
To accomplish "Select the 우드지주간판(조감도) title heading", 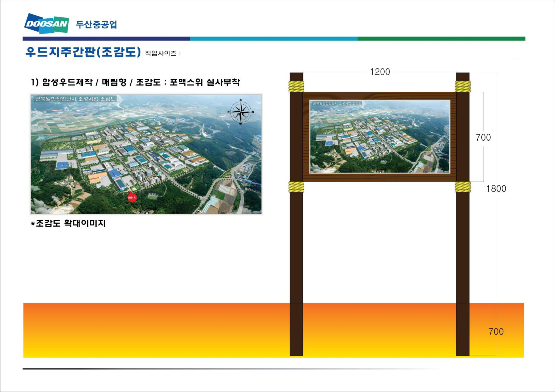I will (x=83, y=52).
